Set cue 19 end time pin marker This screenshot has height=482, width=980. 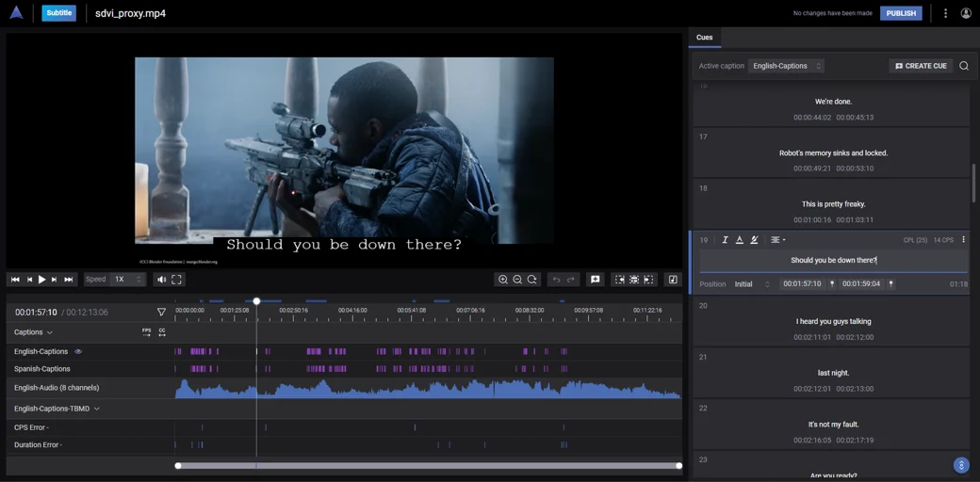pyautogui.click(x=890, y=284)
